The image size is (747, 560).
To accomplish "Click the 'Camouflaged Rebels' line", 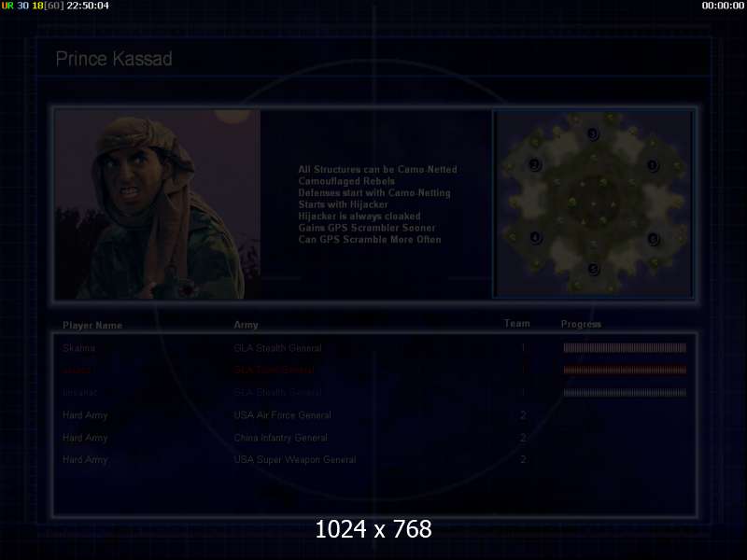I will tap(346, 181).
